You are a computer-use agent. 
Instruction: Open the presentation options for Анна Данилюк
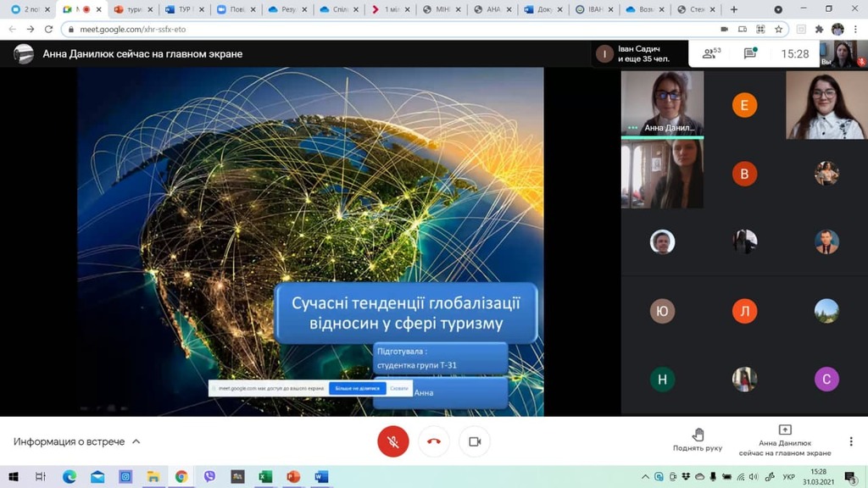pos(785,441)
